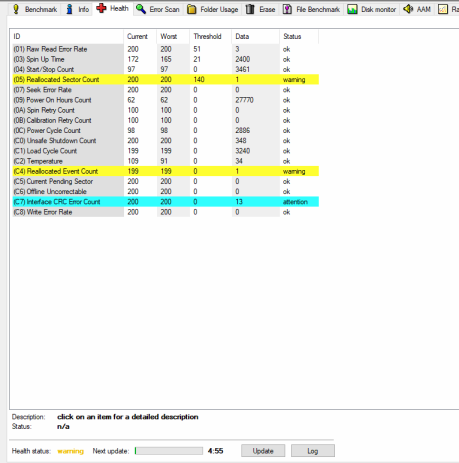
Task: Click the red cross Health icon
Action: click(x=101, y=8)
